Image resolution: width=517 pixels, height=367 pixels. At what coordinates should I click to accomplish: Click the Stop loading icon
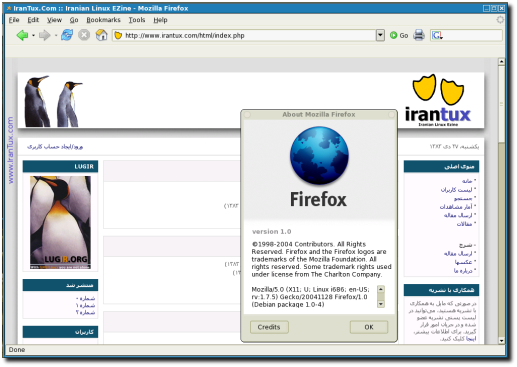(x=84, y=35)
